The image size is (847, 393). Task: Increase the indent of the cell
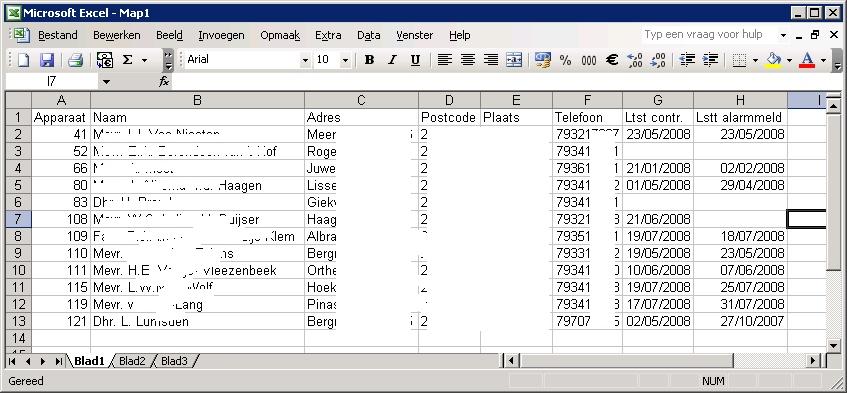pos(711,60)
